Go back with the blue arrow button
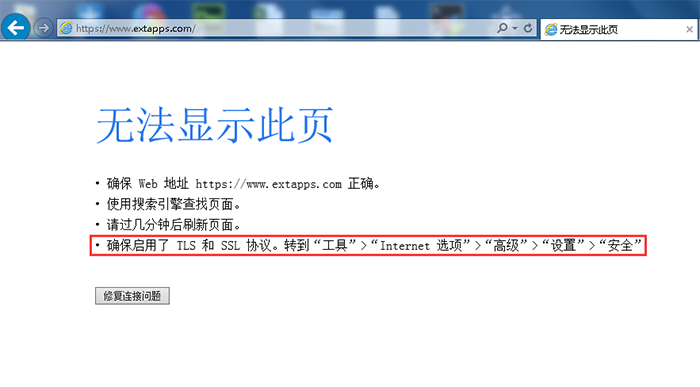Screen dimensions: 700x387 (16, 28)
